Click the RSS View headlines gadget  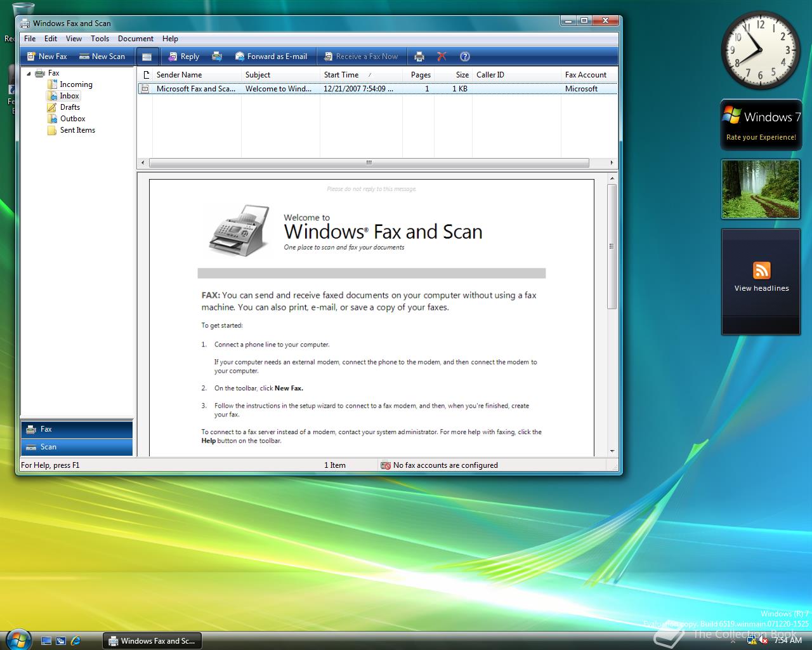point(761,281)
